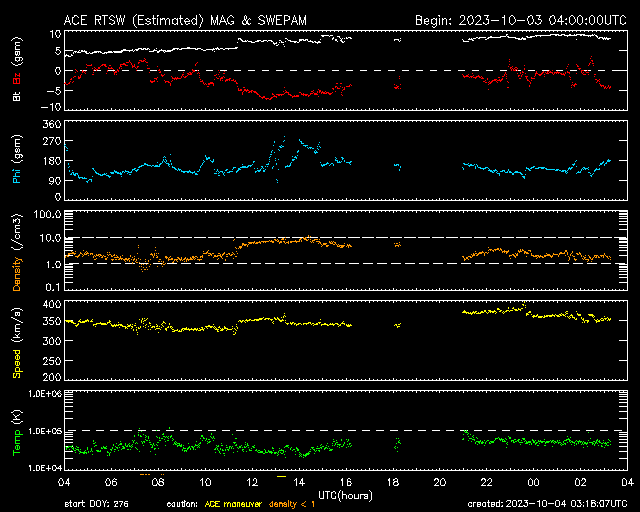
Task: Click the yellow "Speed" axis label
Action: (x=17, y=363)
